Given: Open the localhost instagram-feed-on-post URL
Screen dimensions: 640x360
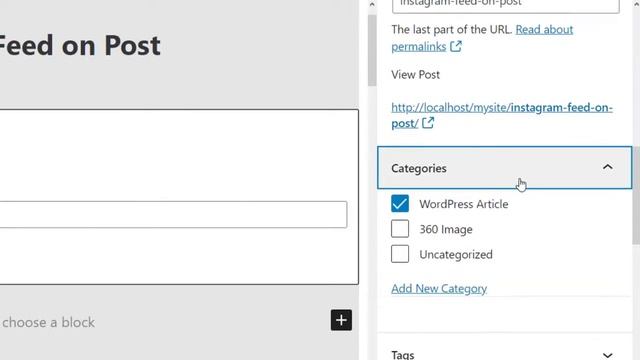Looking at the screenshot, I should point(502,115).
